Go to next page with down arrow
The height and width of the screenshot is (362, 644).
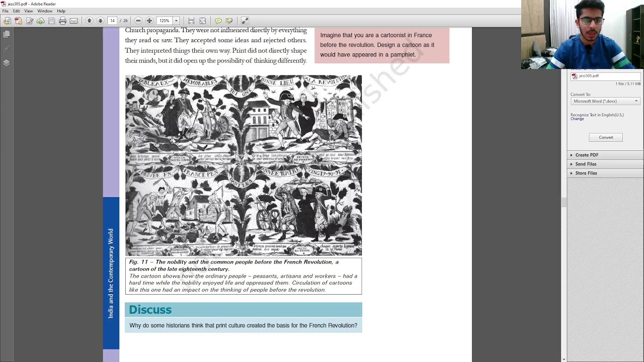coord(100,21)
